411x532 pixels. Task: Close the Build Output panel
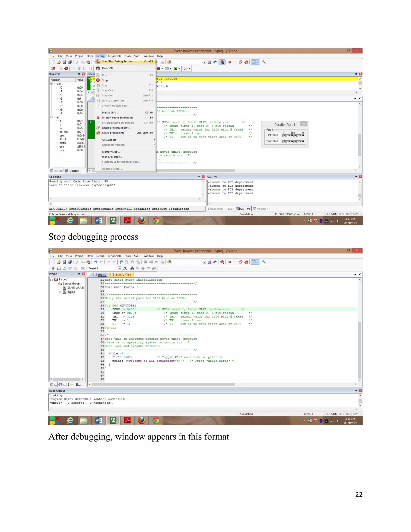[360, 391]
